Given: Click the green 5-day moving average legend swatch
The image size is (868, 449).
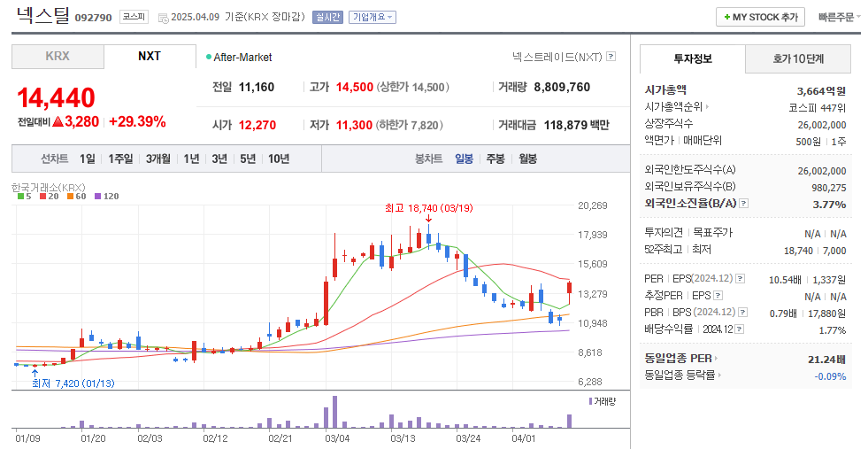Looking at the screenshot, I should [21, 197].
